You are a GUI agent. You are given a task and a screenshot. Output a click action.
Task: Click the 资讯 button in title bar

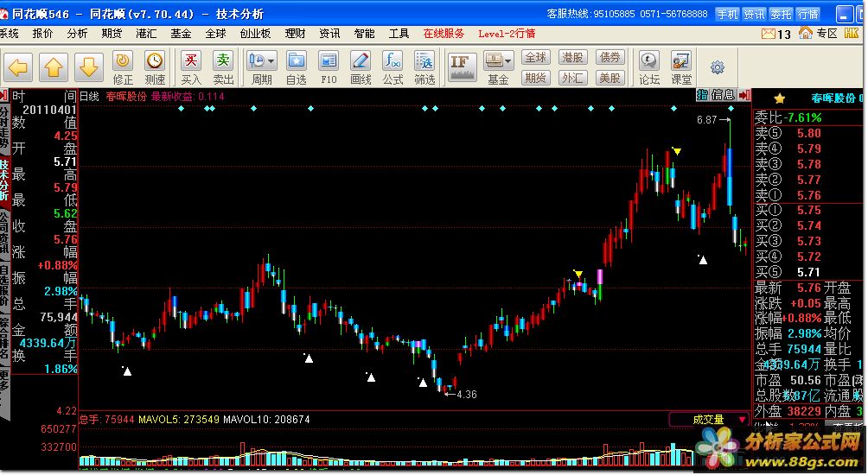tap(754, 14)
